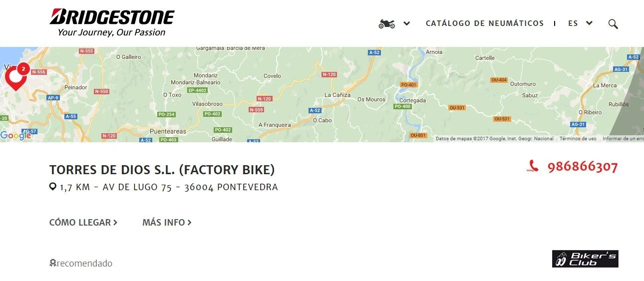Expand Más Info details

pos(167,223)
